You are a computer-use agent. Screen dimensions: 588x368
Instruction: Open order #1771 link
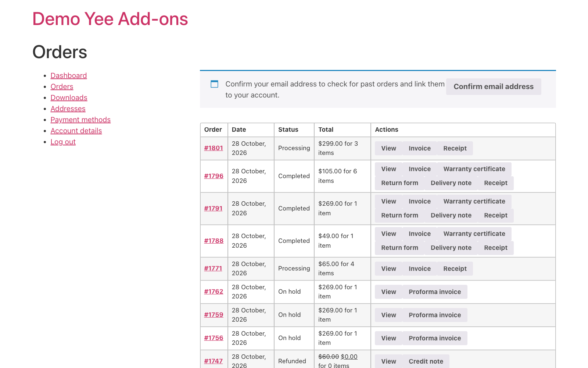click(213, 268)
